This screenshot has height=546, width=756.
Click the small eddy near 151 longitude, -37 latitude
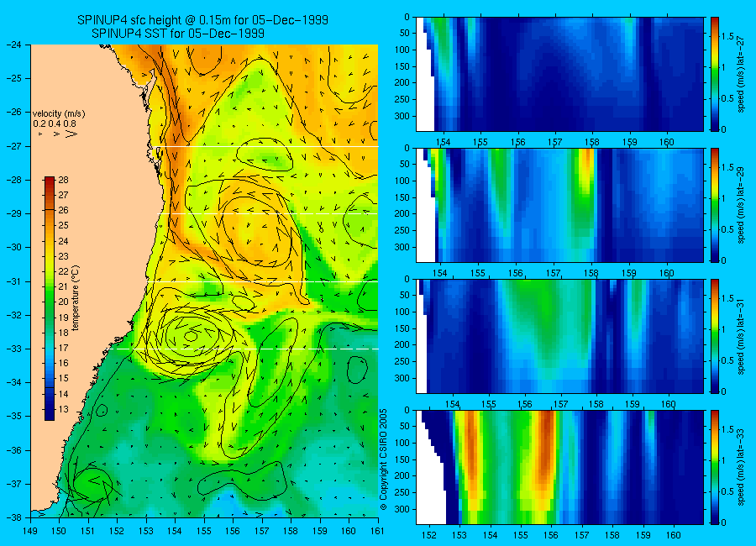coord(92,486)
